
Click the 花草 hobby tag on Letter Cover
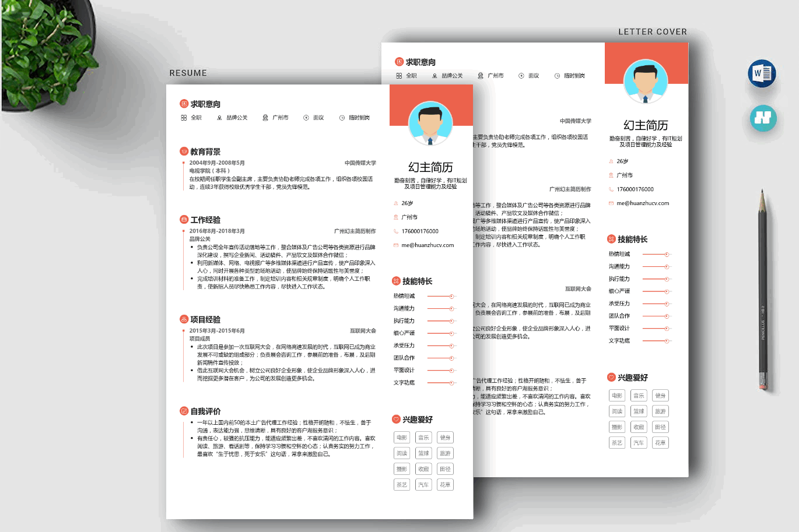pos(660,443)
